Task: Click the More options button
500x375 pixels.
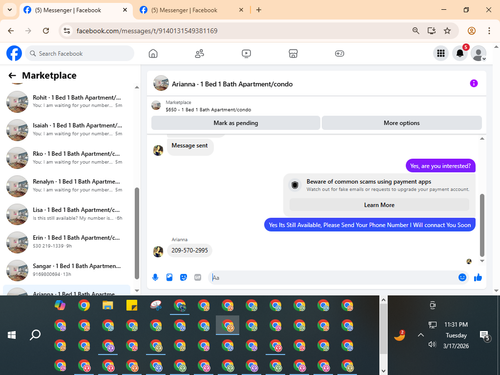Action: point(402,123)
